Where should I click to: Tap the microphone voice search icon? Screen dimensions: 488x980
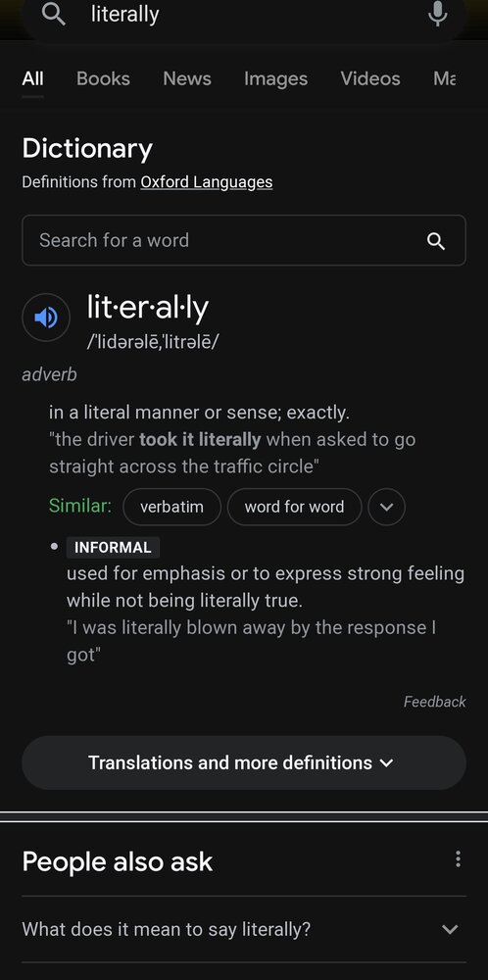[x=437, y=14]
